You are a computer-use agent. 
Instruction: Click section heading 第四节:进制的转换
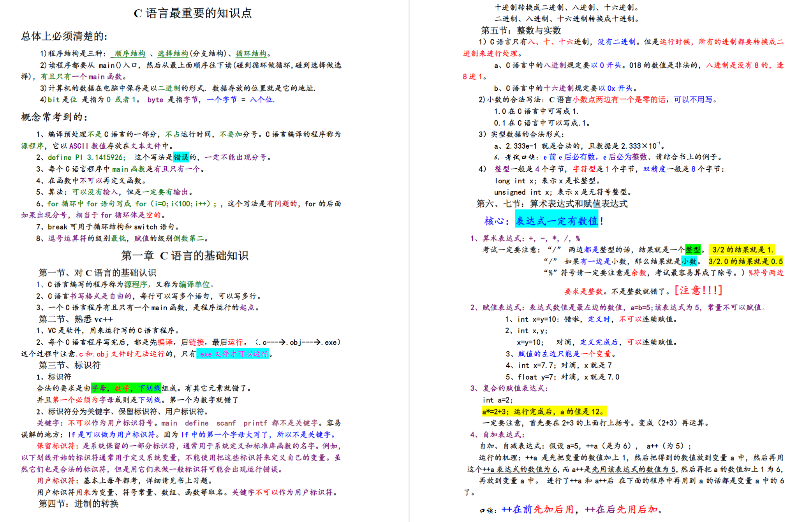point(78,504)
